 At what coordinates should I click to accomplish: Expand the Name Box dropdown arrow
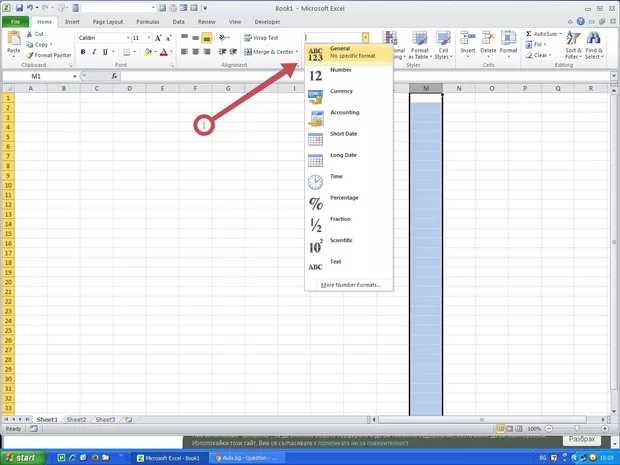pos(74,76)
